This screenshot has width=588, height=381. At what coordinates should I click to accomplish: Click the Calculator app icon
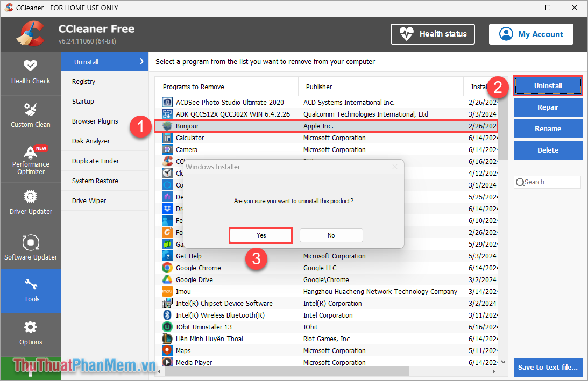(167, 138)
